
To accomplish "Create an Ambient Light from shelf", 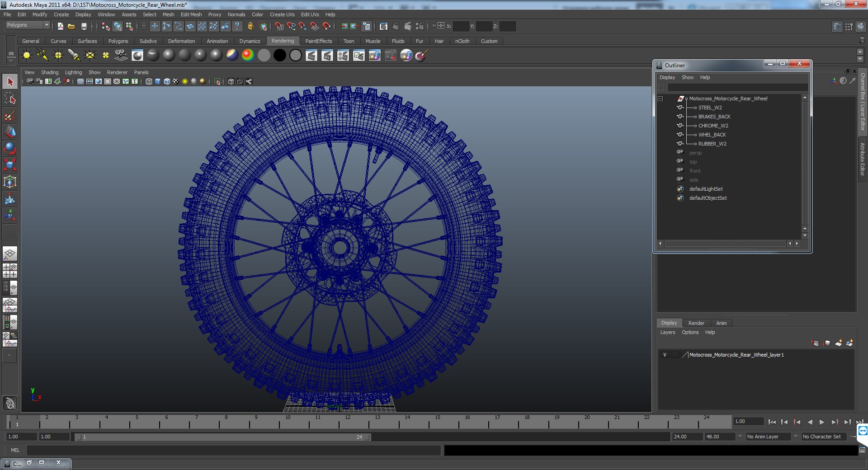I will point(27,56).
